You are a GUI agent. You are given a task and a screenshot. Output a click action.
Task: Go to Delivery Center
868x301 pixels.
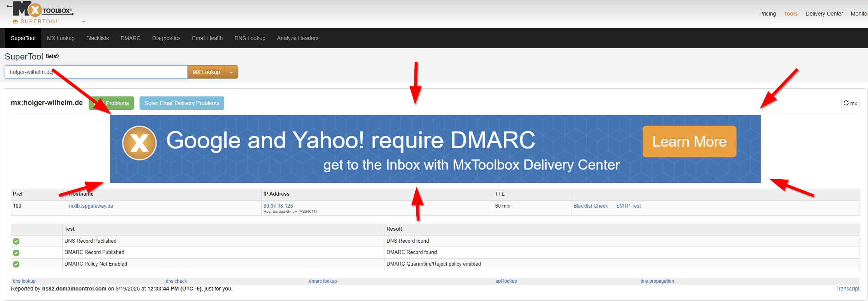point(824,14)
